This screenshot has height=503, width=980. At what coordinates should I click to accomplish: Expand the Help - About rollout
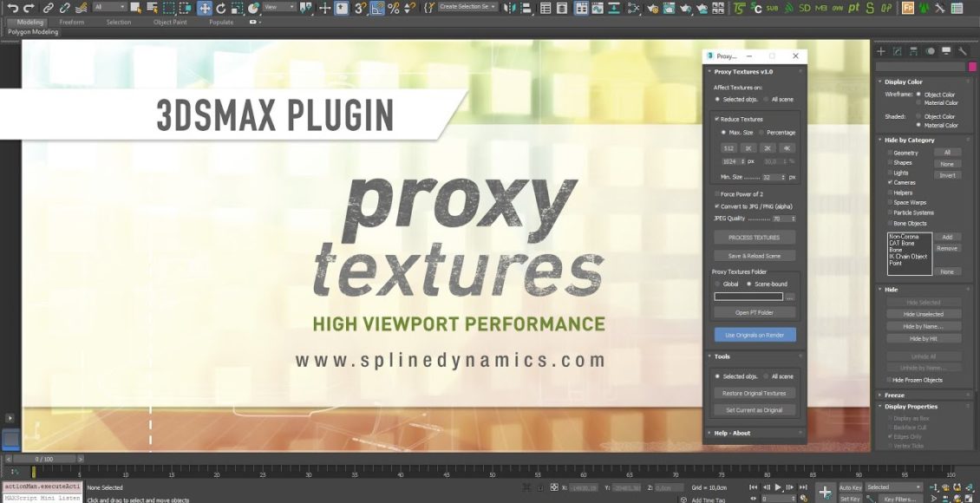coord(731,433)
